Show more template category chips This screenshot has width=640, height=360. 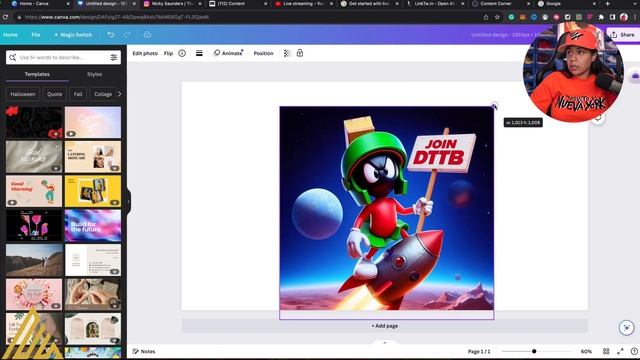click(120, 94)
